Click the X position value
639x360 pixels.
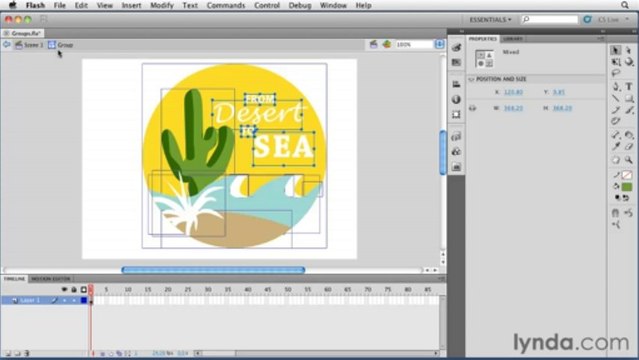tap(513, 92)
